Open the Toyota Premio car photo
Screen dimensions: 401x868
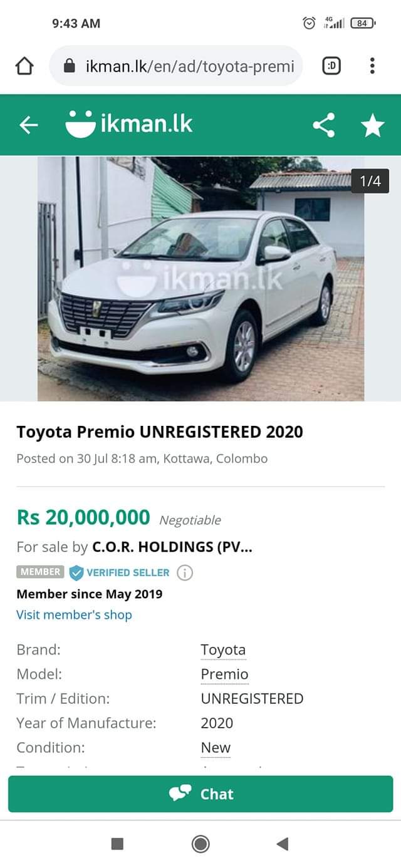(x=200, y=279)
